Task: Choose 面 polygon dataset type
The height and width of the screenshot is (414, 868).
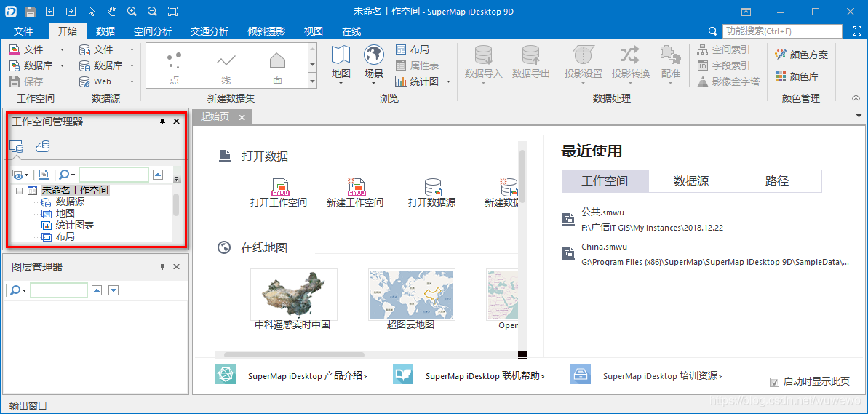Action: 277,68
